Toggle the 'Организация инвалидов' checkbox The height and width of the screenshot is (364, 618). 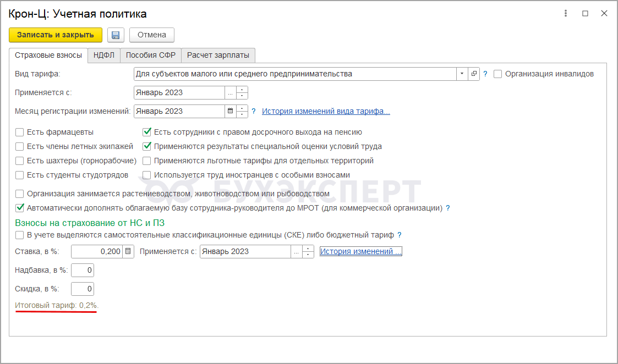click(498, 74)
